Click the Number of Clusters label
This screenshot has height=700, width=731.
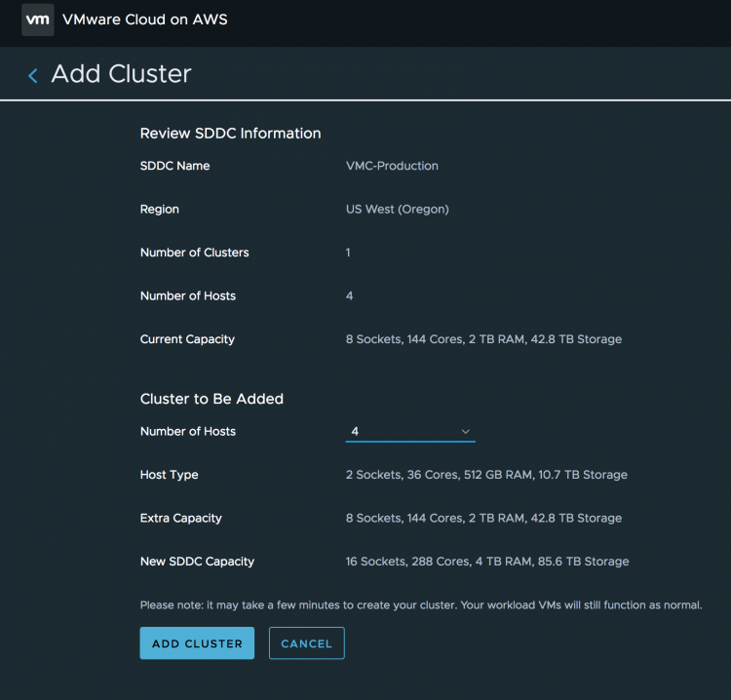coord(194,253)
